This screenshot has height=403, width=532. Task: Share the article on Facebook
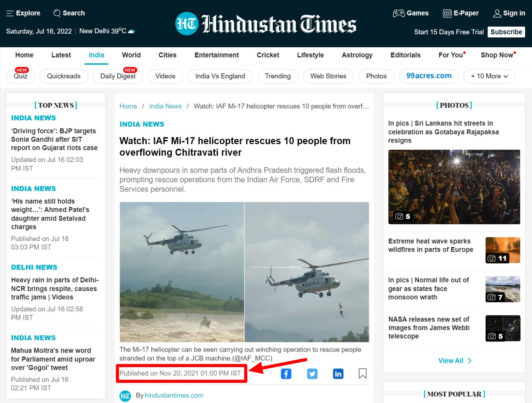(x=286, y=374)
